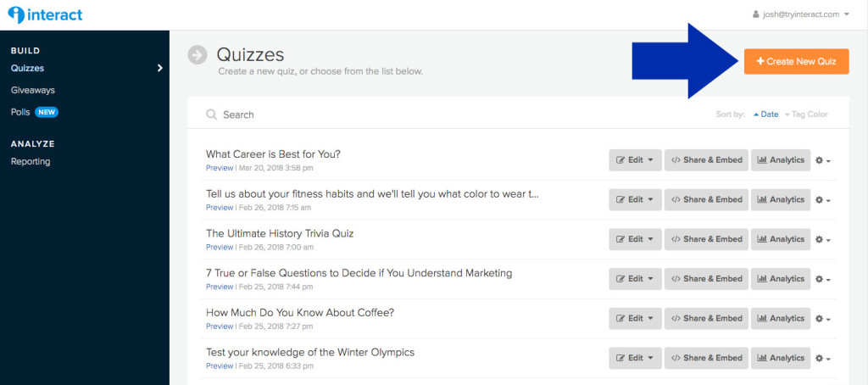Open Quizzes in the sidebar

pos(28,68)
